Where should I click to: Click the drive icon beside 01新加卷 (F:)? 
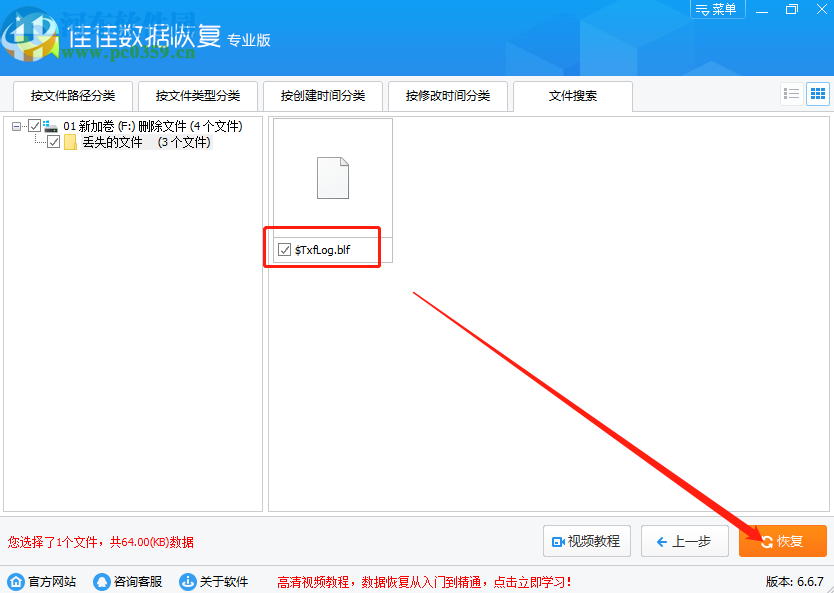(48, 126)
